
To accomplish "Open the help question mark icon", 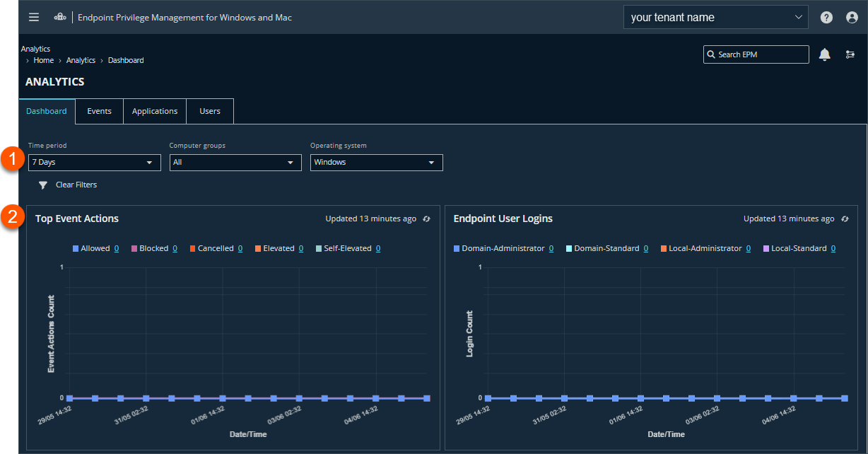I will click(826, 18).
